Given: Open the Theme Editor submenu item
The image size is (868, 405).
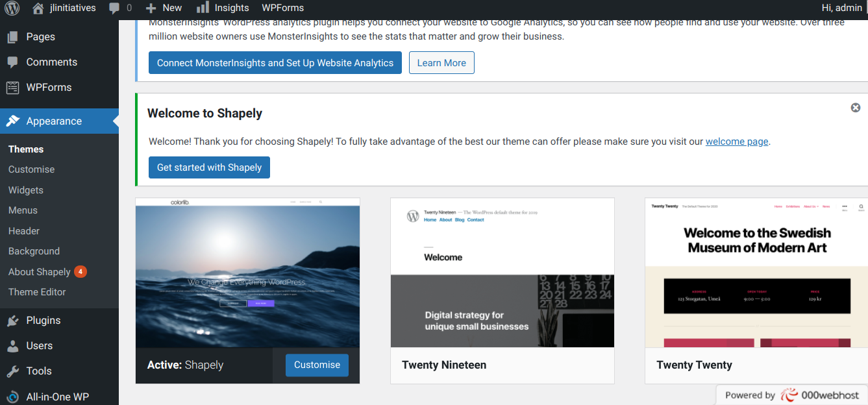Looking at the screenshot, I should pyautogui.click(x=37, y=292).
